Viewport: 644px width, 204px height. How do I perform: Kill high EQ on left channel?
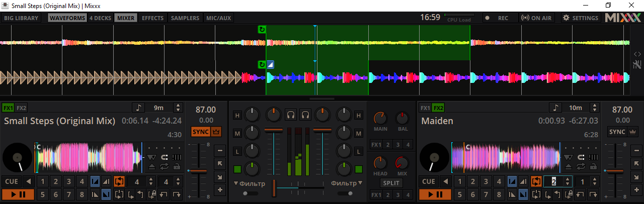tap(237, 116)
